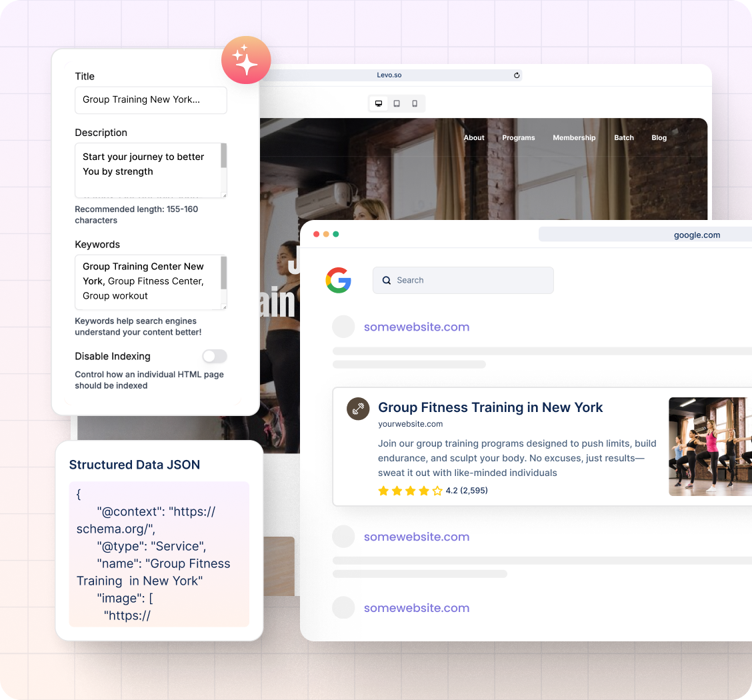Click the search magnifier icon
This screenshot has width=752, height=700.
pyautogui.click(x=387, y=281)
